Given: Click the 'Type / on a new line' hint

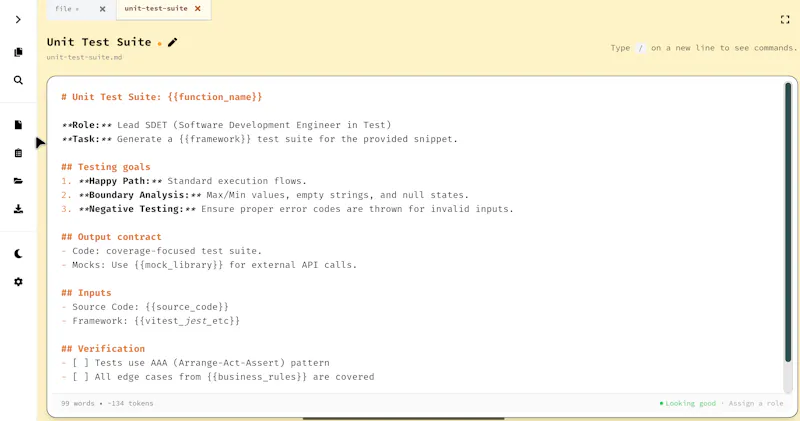Looking at the screenshot, I should tap(704, 48).
